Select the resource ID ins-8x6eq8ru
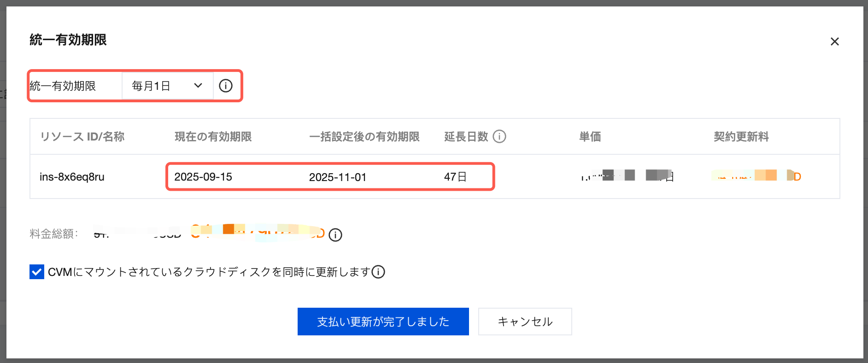This screenshot has height=363, width=868. (x=72, y=177)
